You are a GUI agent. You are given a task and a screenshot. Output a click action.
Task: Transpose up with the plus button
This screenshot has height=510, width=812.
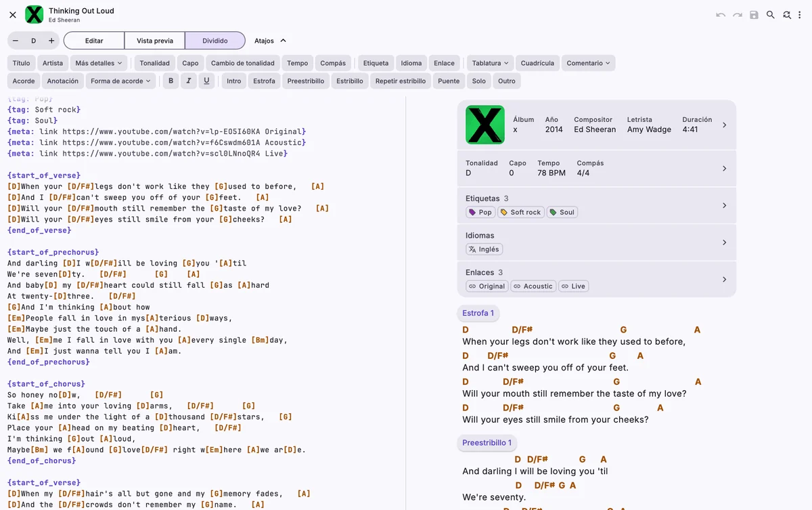51,41
